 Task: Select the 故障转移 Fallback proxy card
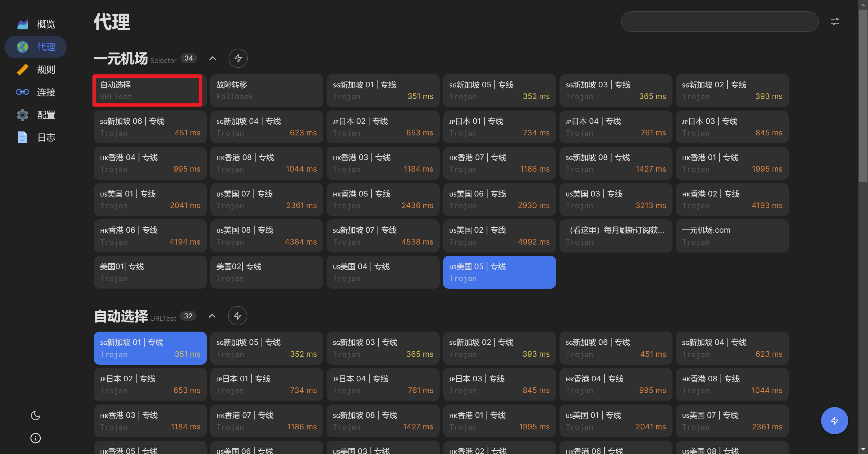(266, 90)
